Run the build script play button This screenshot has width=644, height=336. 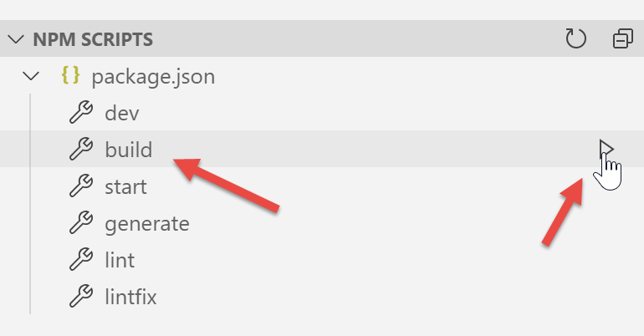(x=606, y=150)
